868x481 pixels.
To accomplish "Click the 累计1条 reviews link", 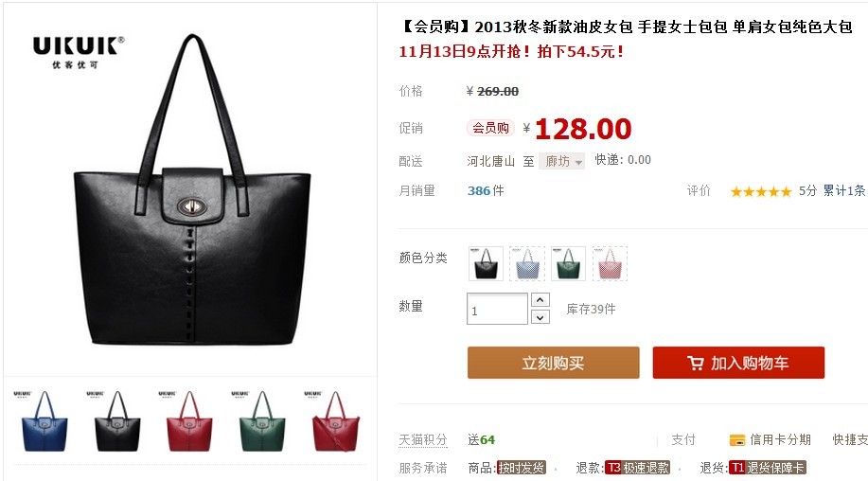I will (x=843, y=191).
